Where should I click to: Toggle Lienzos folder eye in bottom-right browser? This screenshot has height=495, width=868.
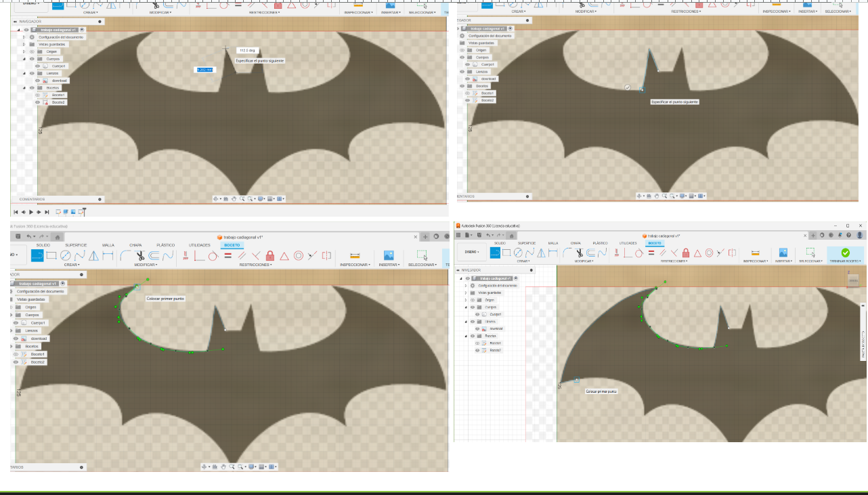tap(473, 322)
